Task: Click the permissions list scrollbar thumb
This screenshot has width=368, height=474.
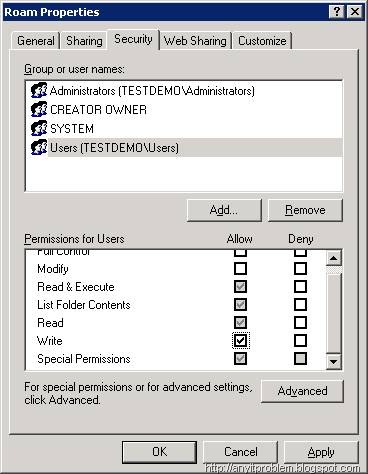Action: (x=333, y=313)
